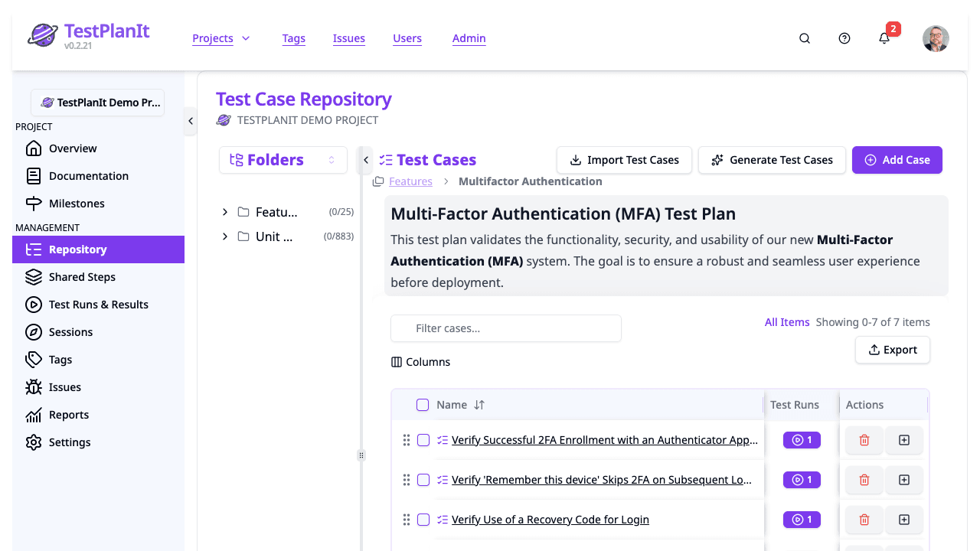Open the Shared Steps panel icon

click(33, 277)
